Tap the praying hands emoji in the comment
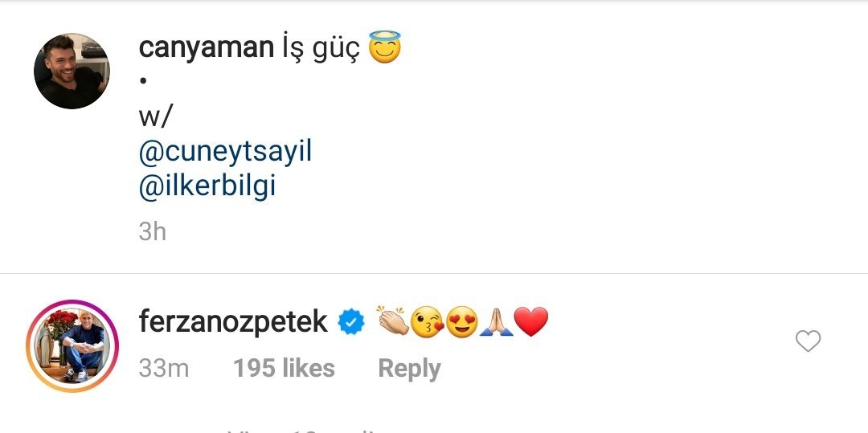The width and height of the screenshot is (868, 433). click(x=496, y=323)
